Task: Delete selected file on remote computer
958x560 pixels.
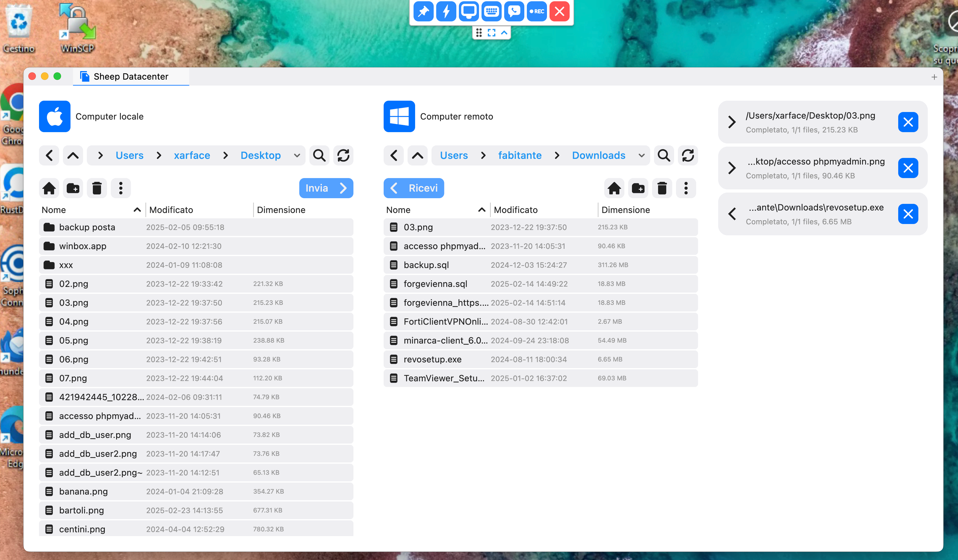Action: (x=662, y=188)
